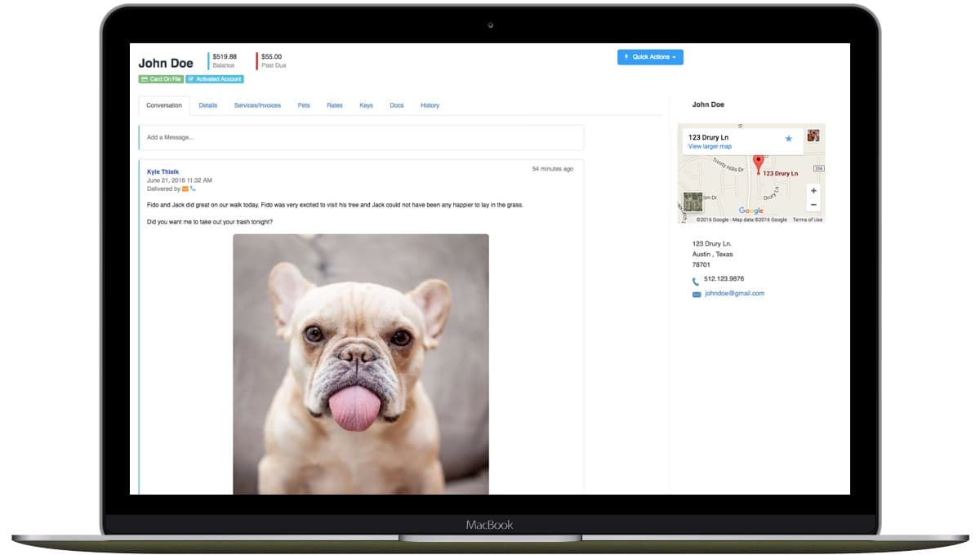Click the red map pin marker
Image resolution: width=980 pixels, height=555 pixels.
758,163
